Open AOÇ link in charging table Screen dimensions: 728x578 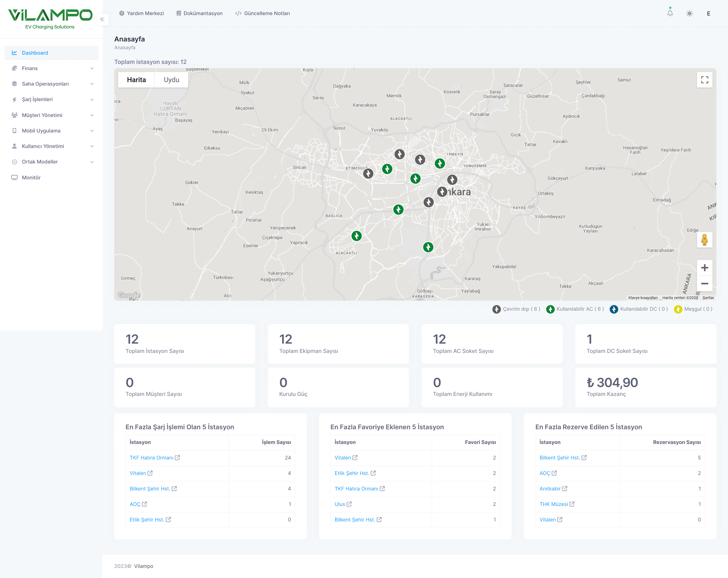(135, 504)
